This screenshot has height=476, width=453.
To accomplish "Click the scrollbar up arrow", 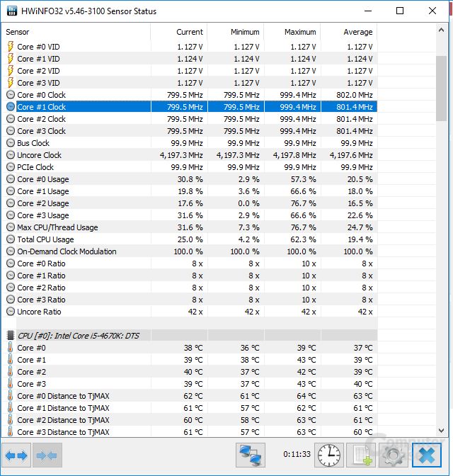I will point(442,30).
